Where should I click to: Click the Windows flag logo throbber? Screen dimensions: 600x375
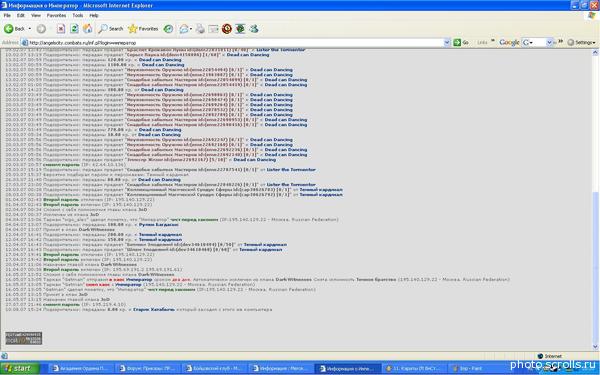tap(592, 16)
